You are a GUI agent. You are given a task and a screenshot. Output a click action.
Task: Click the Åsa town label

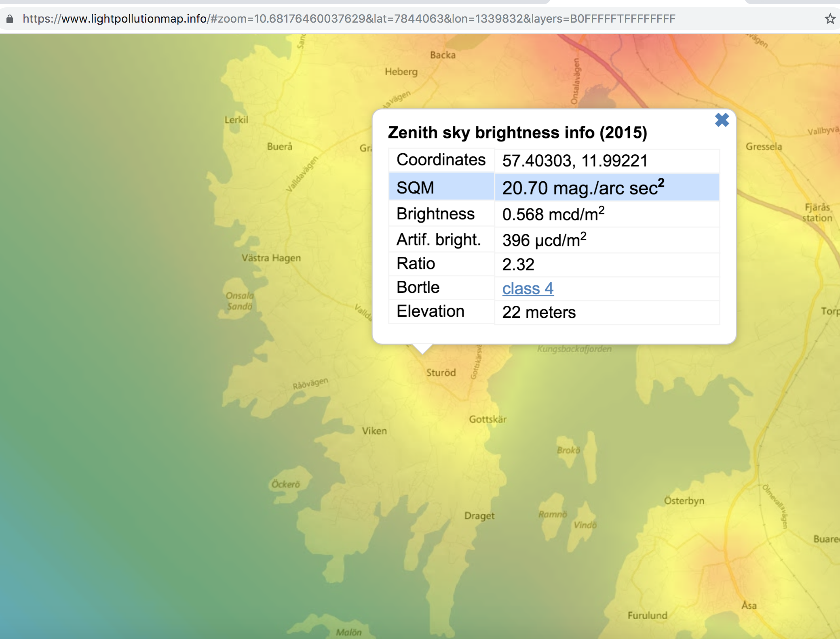pyautogui.click(x=749, y=605)
